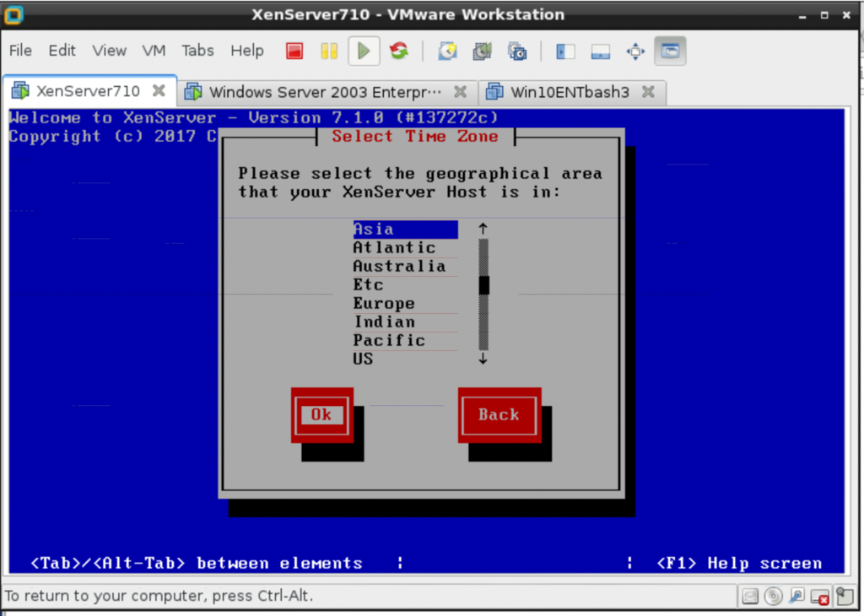Click the Restart guest circular arrows icon

pos(399,51)
